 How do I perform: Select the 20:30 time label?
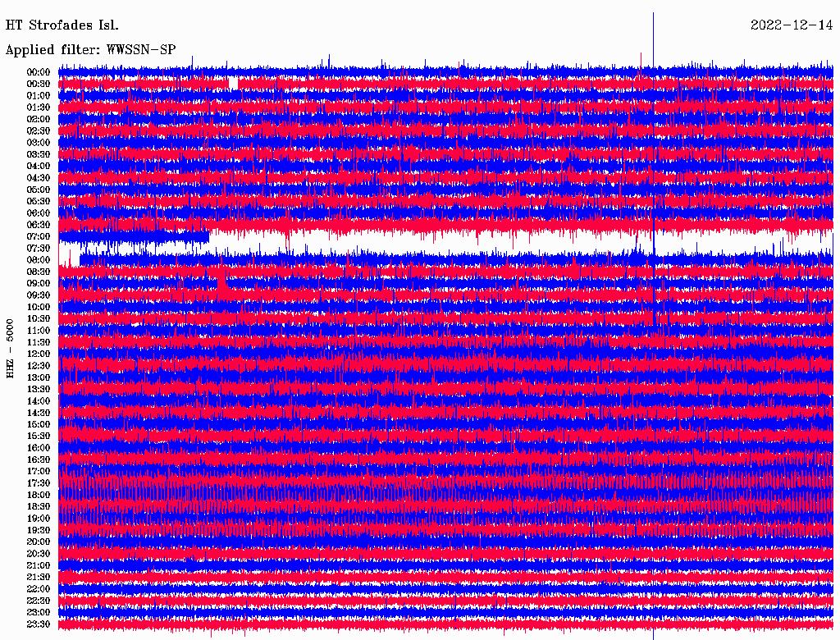tap(39, 554)
